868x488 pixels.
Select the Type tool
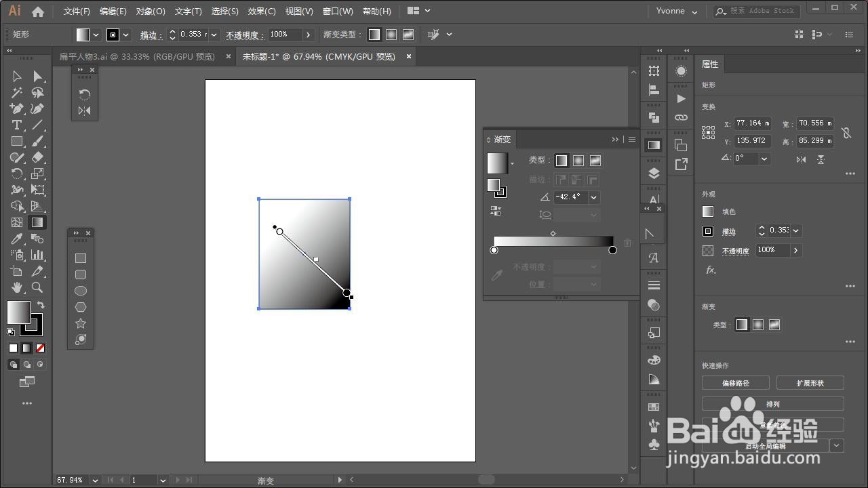pyautogui.click(x=17, y=125)
